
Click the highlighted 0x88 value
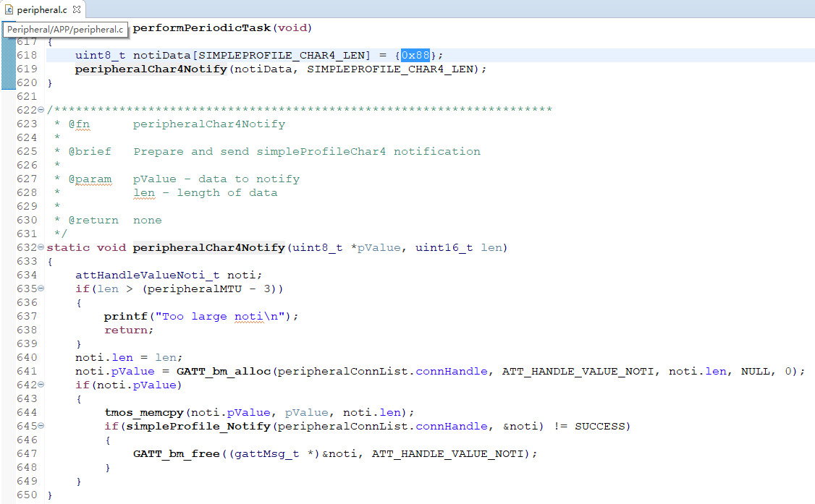(x=415, y=55)
